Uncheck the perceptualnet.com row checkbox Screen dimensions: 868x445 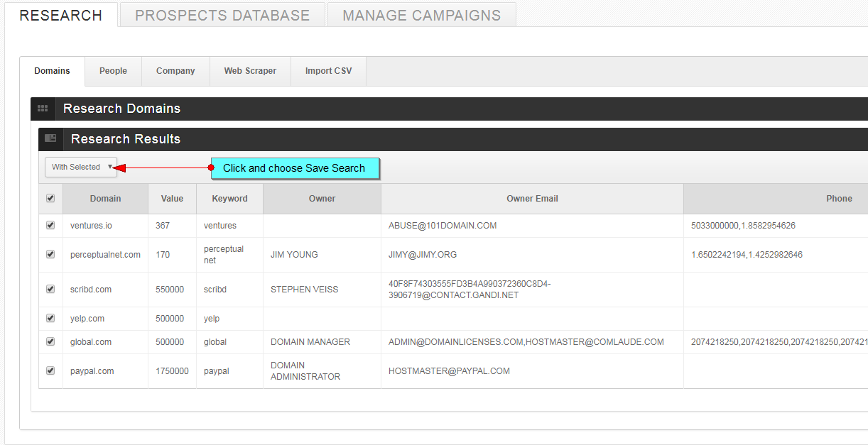point(50,254)
